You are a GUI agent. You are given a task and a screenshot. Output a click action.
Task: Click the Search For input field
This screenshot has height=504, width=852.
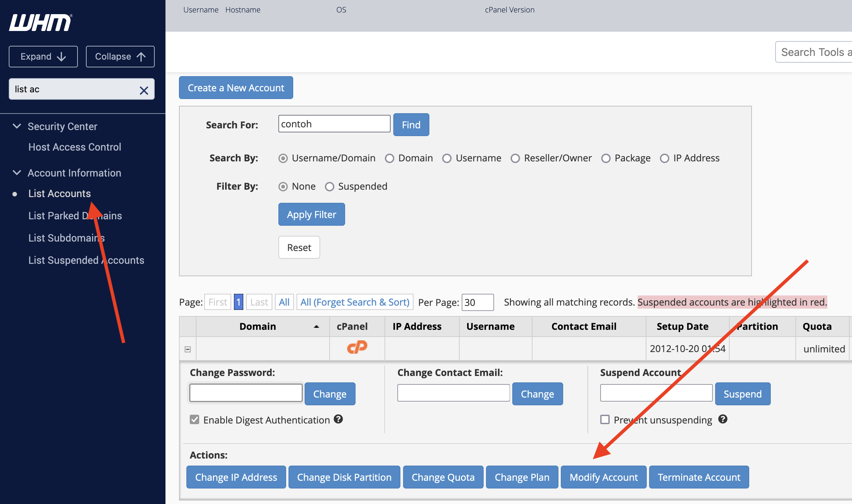point(334,124)
